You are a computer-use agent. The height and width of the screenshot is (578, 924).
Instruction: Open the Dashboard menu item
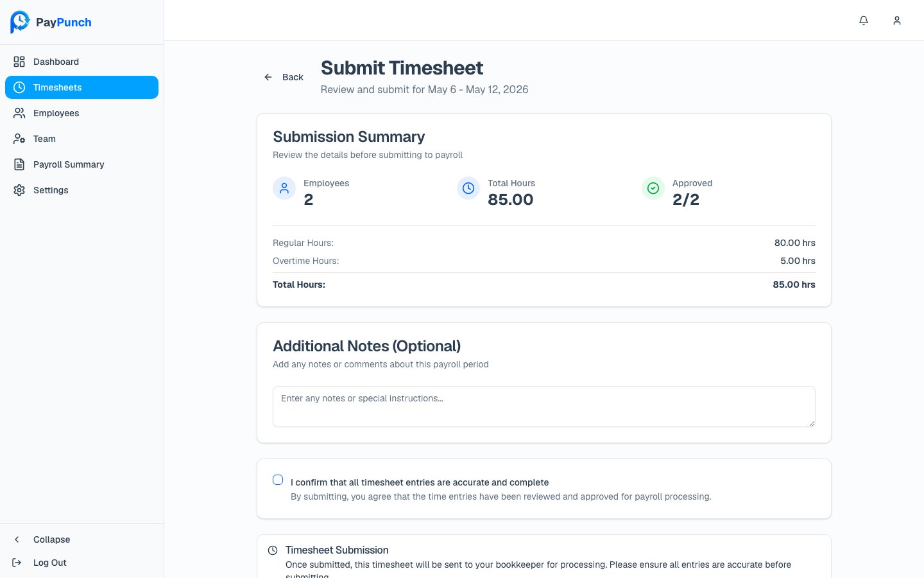(81, 62)
